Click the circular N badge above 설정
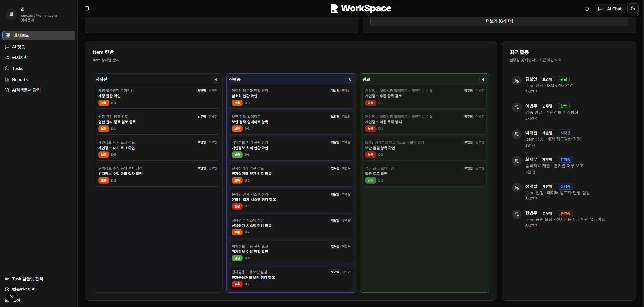 pyautogui.click(x=11, y=296)
